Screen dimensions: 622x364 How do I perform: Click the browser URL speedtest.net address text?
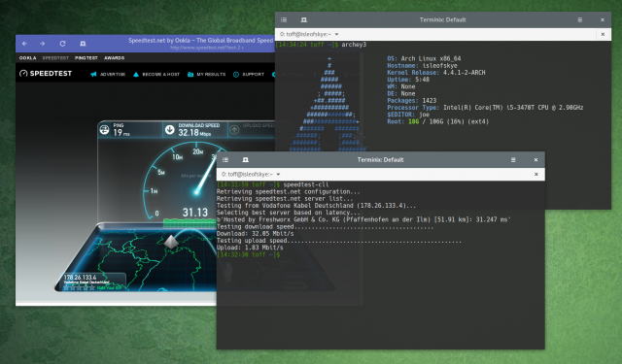coord(207,48)
